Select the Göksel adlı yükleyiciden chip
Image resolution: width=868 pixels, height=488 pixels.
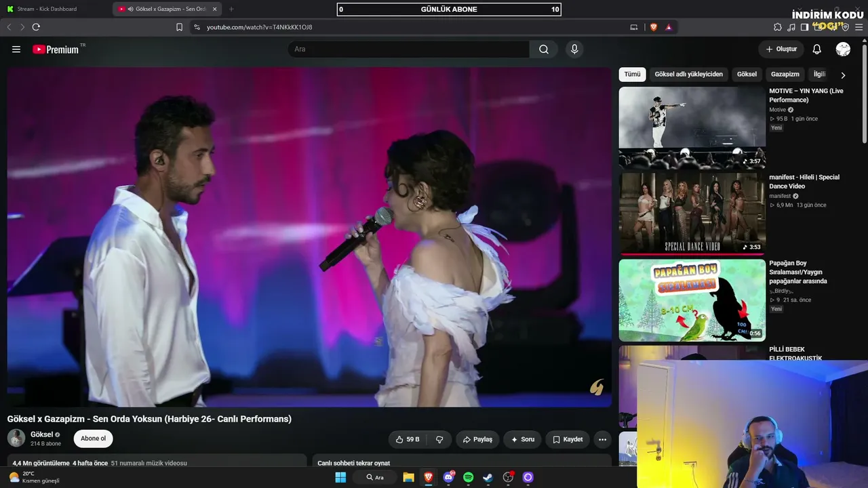tap(689, 75)
